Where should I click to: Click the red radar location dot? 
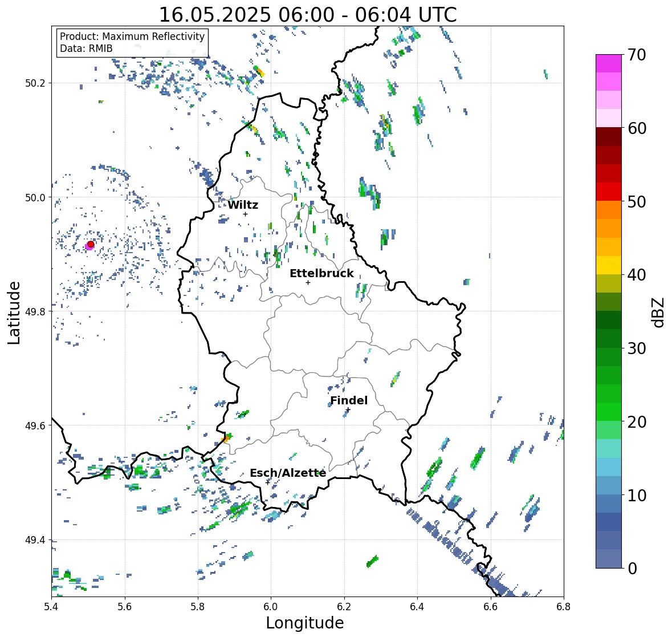pyautogui.click(x=91, y=244)
